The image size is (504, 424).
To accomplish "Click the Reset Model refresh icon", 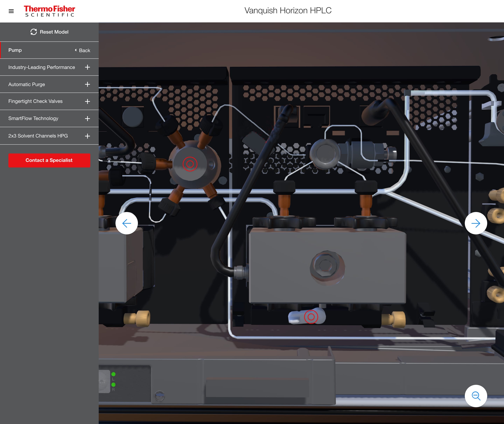I will coord(33,31).
